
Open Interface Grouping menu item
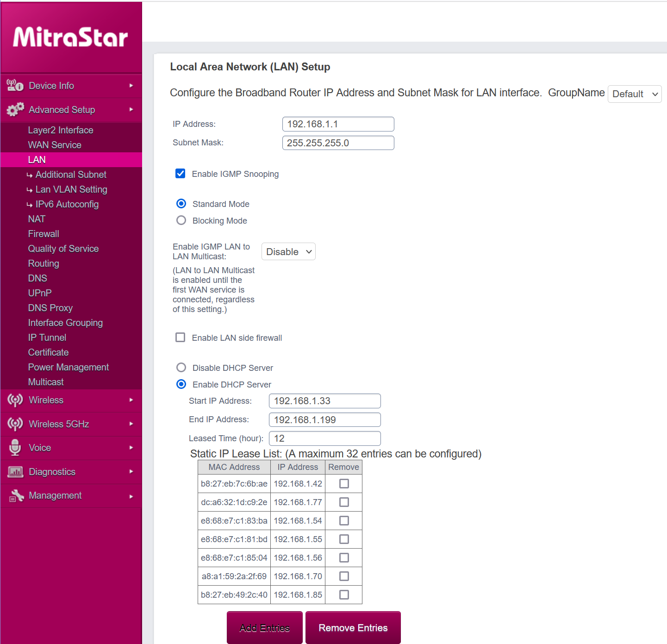pos(65,323)
